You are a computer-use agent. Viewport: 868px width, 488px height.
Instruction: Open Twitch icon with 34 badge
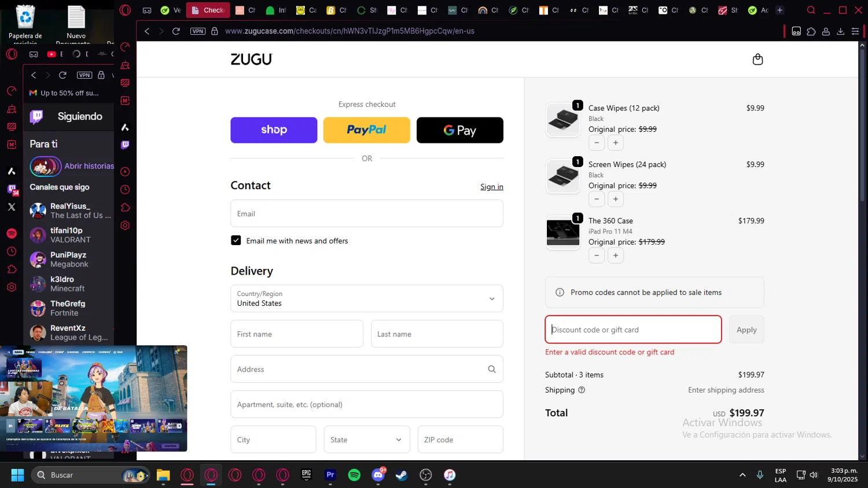pyautogui.click(x=12, y=189)
